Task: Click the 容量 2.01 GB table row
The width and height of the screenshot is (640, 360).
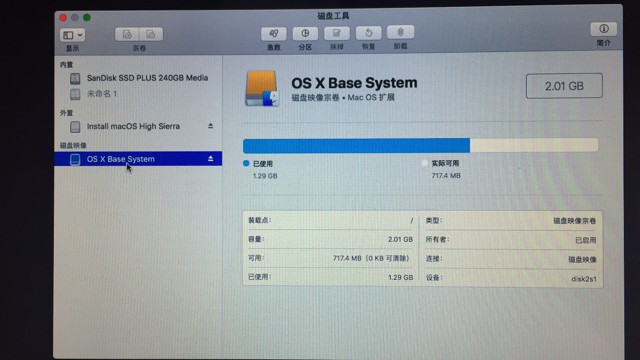Action: click(x=331, y=239)
